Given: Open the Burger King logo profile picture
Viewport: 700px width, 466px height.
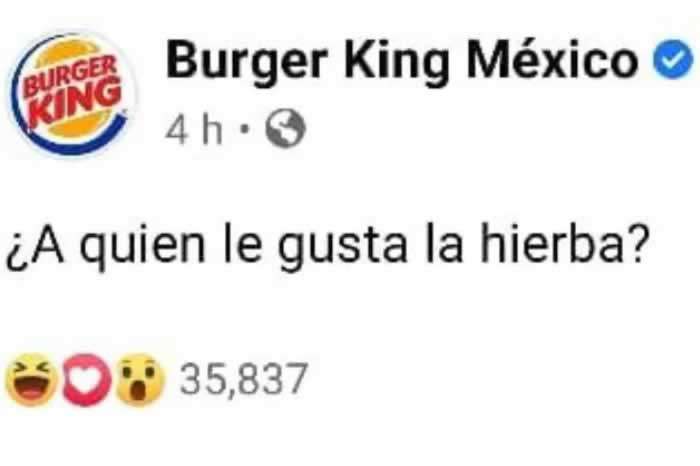Looking at the screenshot, I should 69,94.
